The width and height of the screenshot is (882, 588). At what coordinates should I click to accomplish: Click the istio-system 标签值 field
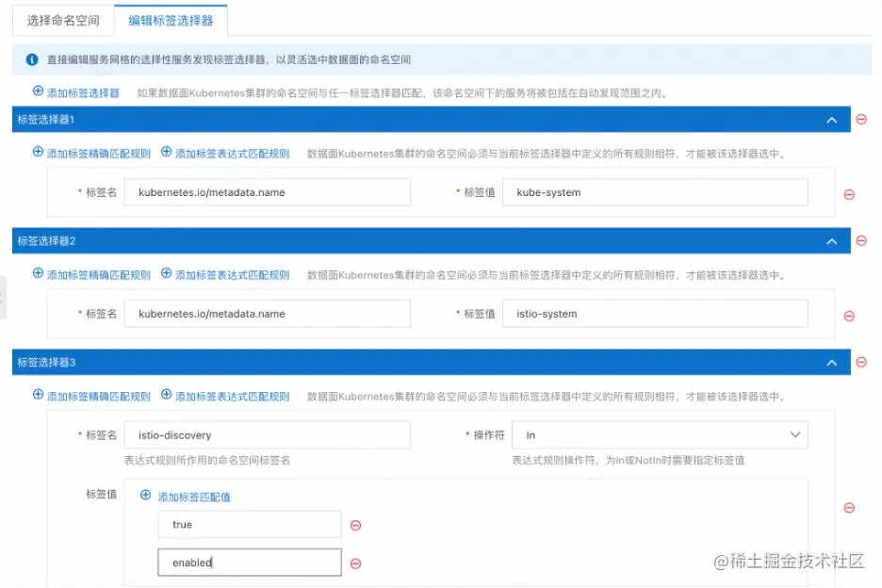coord(655,314)
